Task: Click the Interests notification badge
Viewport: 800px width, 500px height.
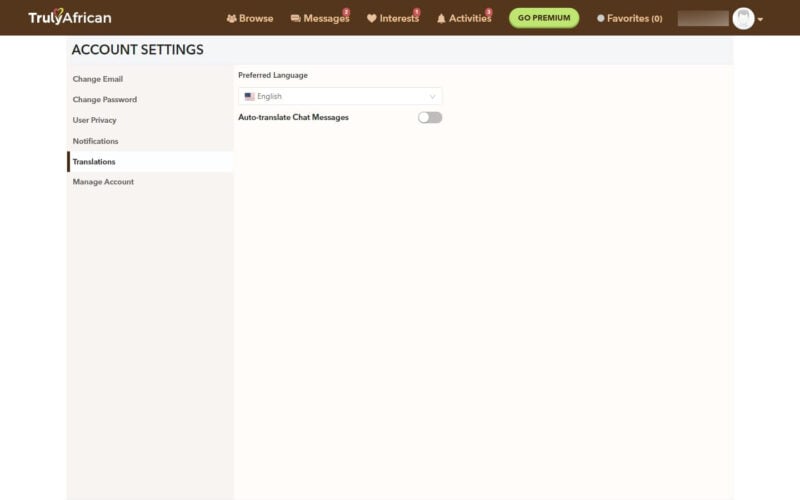Action: 417,12
